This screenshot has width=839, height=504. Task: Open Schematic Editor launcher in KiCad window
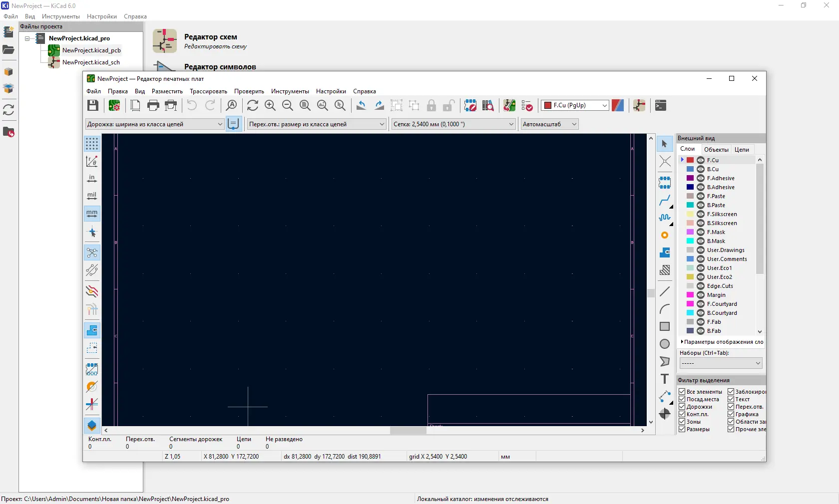pyautogui.click(x=165, y=41)
